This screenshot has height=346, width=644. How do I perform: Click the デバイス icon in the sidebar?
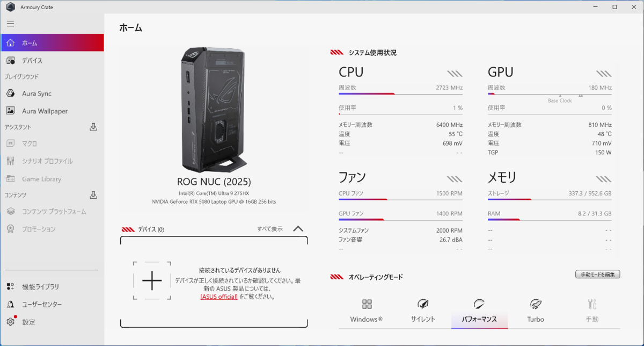coord(11,61)
